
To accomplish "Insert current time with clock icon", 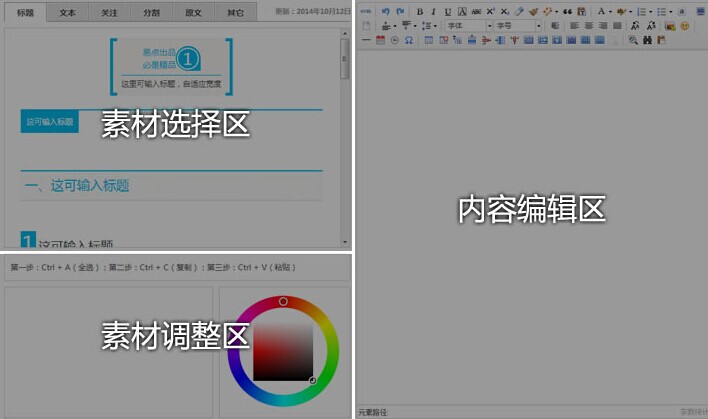I will pyautogui.click(x=395, y=40).
